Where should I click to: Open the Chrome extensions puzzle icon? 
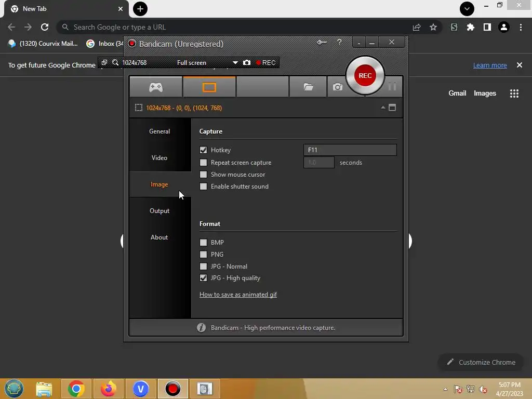point(471,27)
